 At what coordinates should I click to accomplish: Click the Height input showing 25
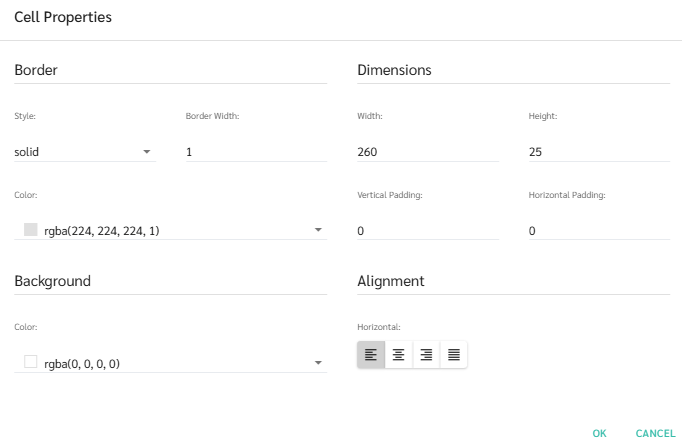[x=599, y=152]
